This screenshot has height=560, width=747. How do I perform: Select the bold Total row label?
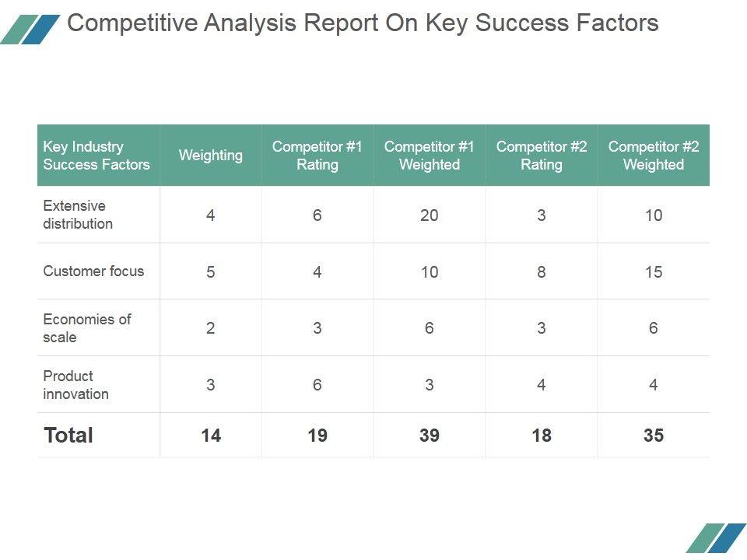pyautogui.click(x=68, y=436)
